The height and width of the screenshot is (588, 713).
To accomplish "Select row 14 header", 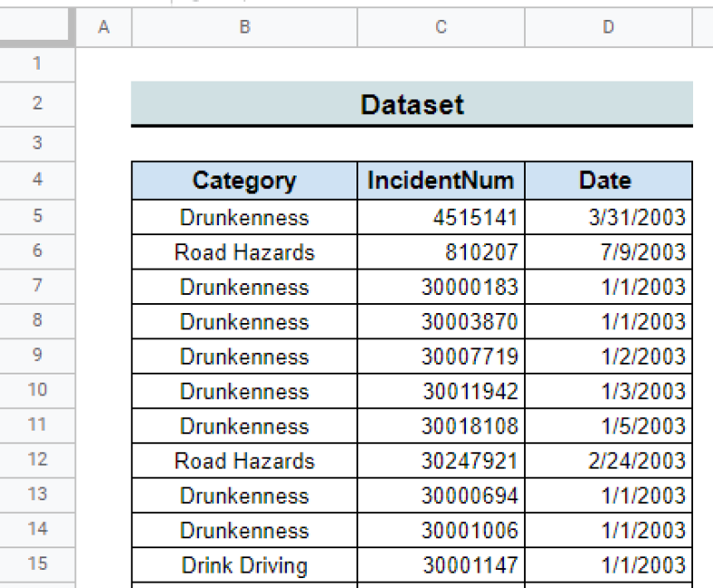I will tap(37, 530).
